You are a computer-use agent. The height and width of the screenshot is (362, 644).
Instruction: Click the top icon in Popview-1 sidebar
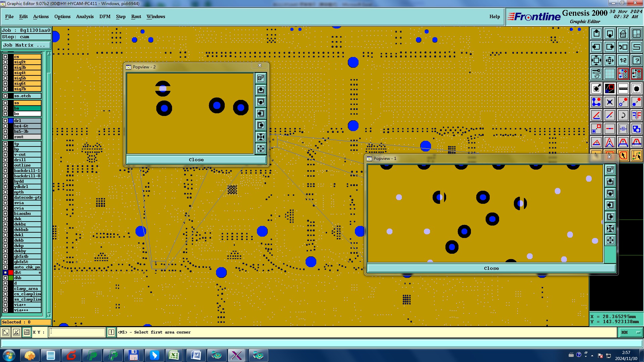tap(610, 170)
